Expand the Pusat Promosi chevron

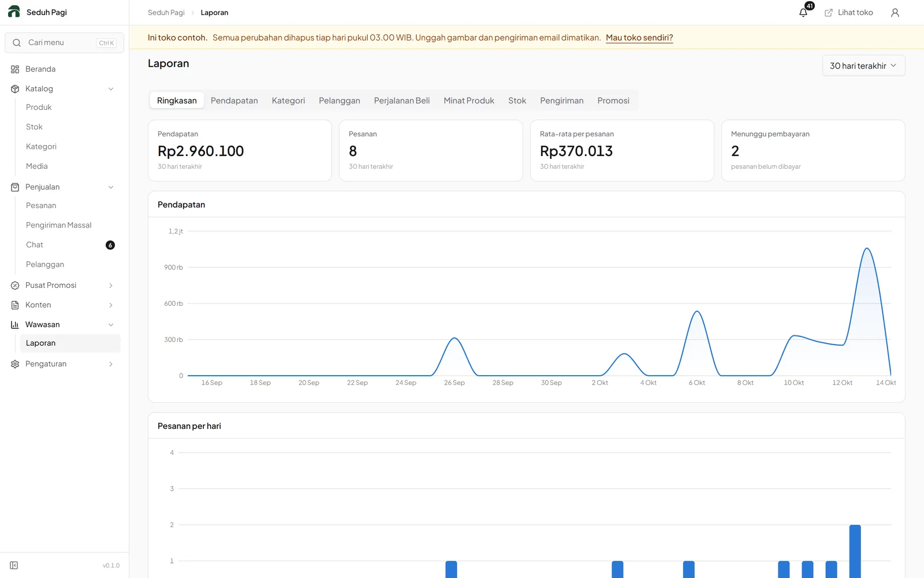point(111,286)
